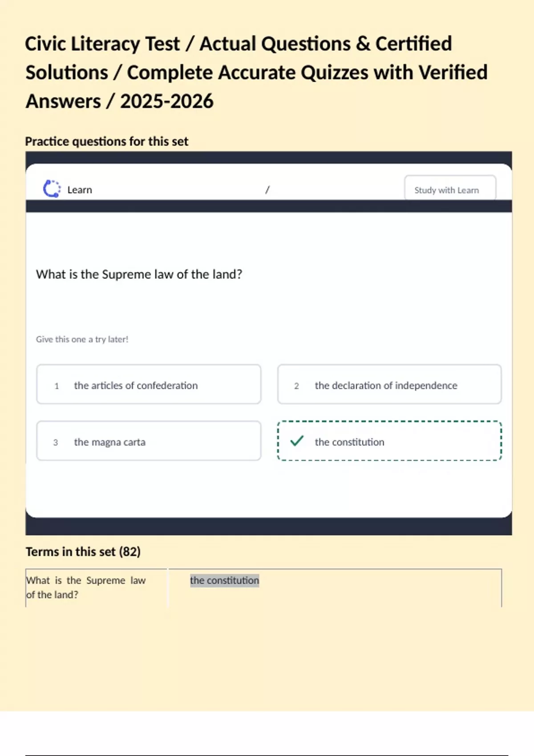Click the number 2 answer badge
This screenshot has height=756, width=534.
tap(296, 386)
